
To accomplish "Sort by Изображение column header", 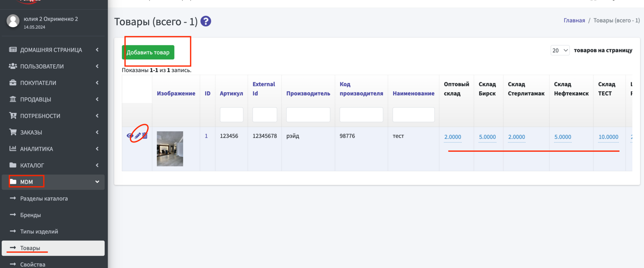I will (x=176, y=93).
